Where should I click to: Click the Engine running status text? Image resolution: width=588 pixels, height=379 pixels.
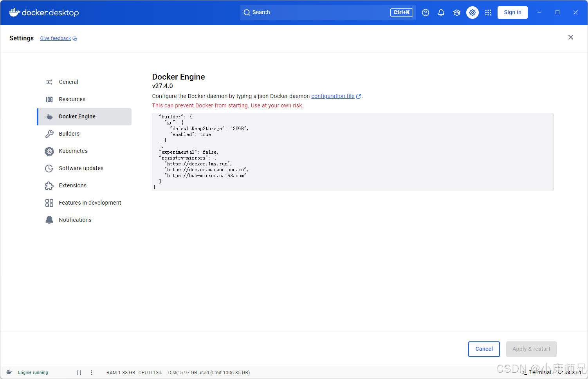pyautogui.click(x=33, y=373)
